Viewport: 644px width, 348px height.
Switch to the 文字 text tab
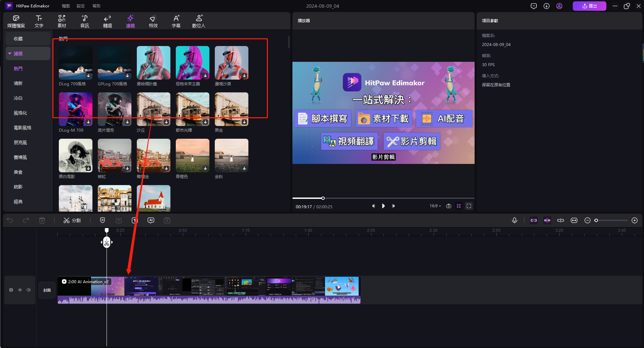point(39,21)
